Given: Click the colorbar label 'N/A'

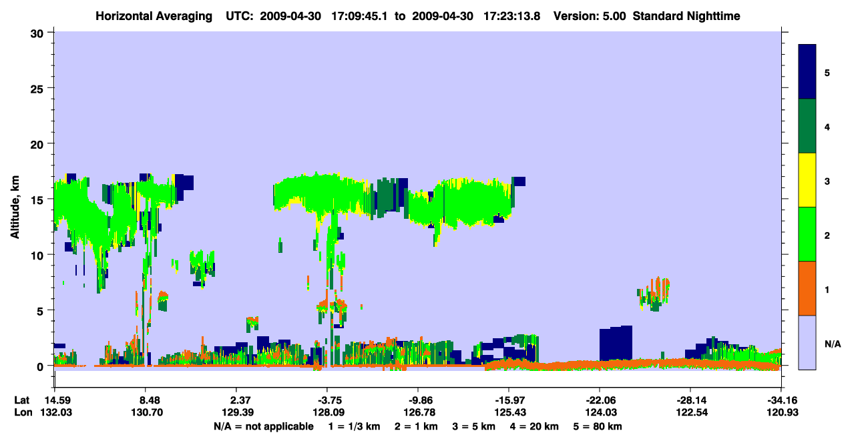Looking at the screenshot, I should (833, 344).
